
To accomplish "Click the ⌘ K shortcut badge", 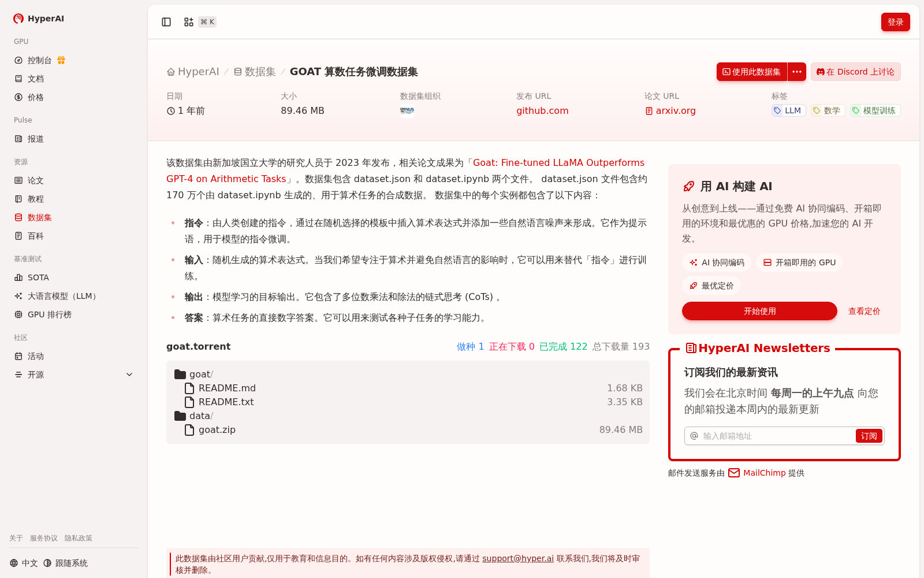I will pyautogui.click(x=207, y=22).
